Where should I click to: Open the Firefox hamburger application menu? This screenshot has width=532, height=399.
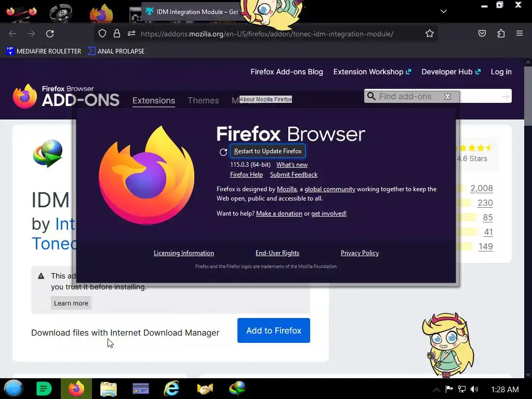pos(520,34)
